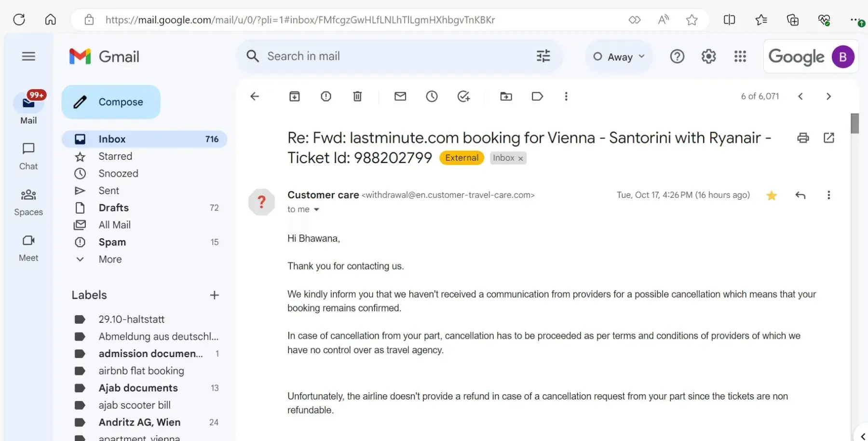Archive this email with the archive icon

294,96
